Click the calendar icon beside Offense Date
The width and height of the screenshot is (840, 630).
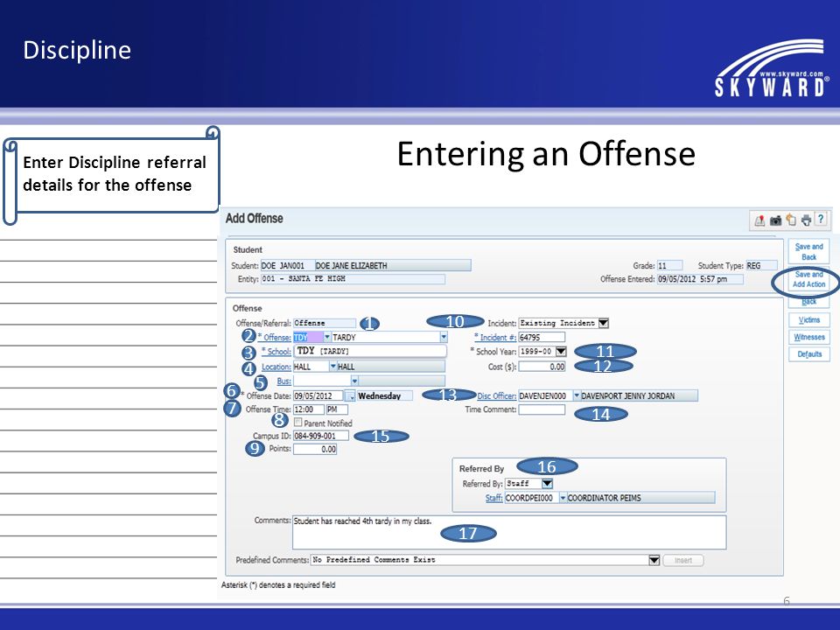pyautogui.click(x=350, y=395)
